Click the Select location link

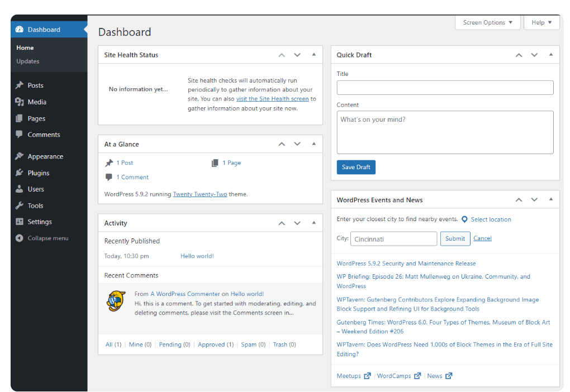pos(491,219)
